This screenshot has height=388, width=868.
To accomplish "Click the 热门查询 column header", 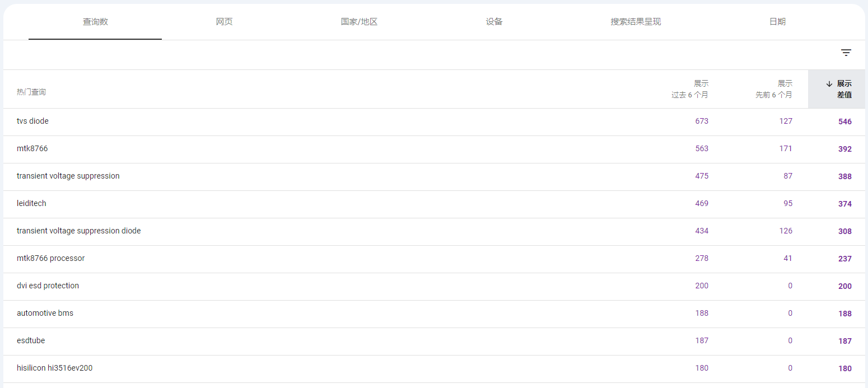I will coord(31,92).
